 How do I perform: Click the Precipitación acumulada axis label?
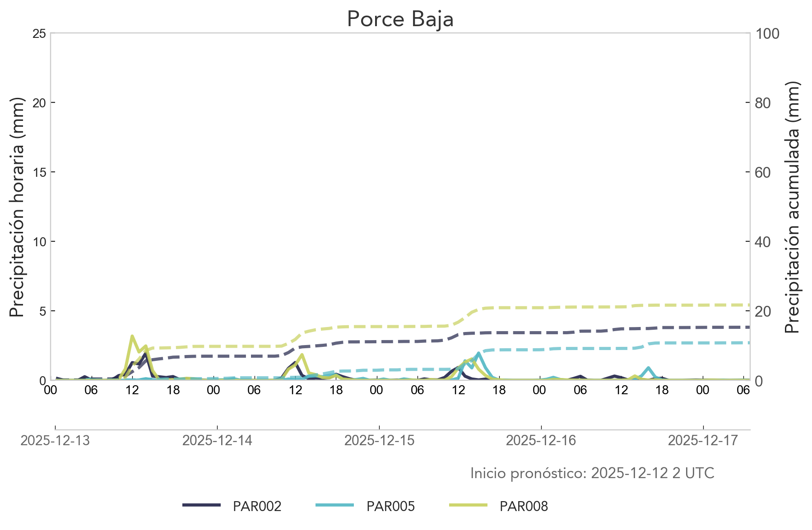pyautogui.click(x=792, y=207)
